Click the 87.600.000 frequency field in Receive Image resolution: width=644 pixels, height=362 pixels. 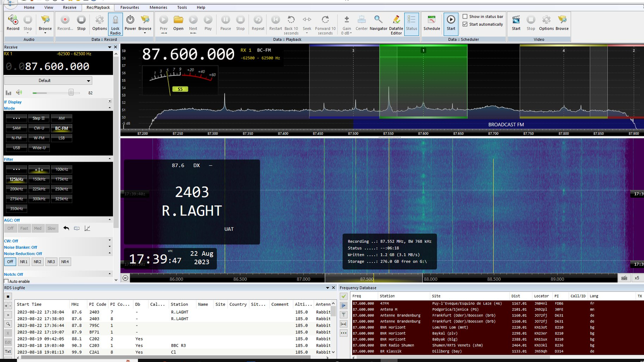57,66
